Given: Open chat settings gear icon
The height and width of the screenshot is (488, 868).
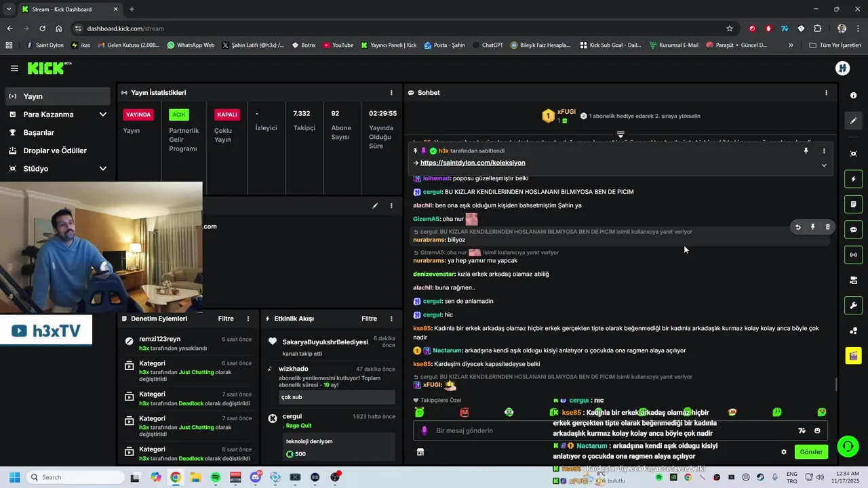Looking at the screenshot, I should click(784, 452).
